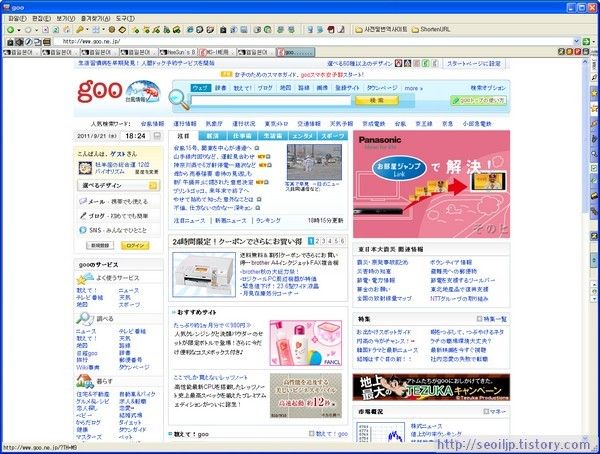The width and height of the screenshot is (600, 454).
Task: Click the stop loading toolbar icon
Action: (46, 30)
